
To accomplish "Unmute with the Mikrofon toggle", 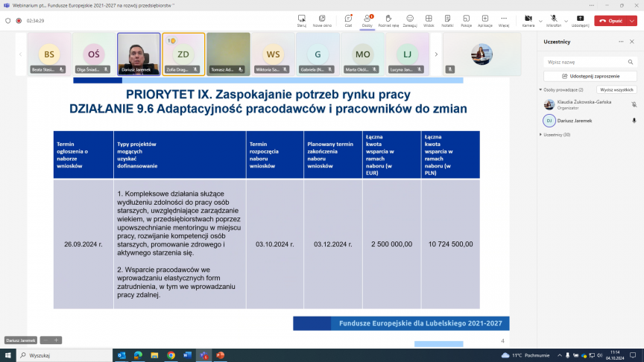I will [553, 21].
